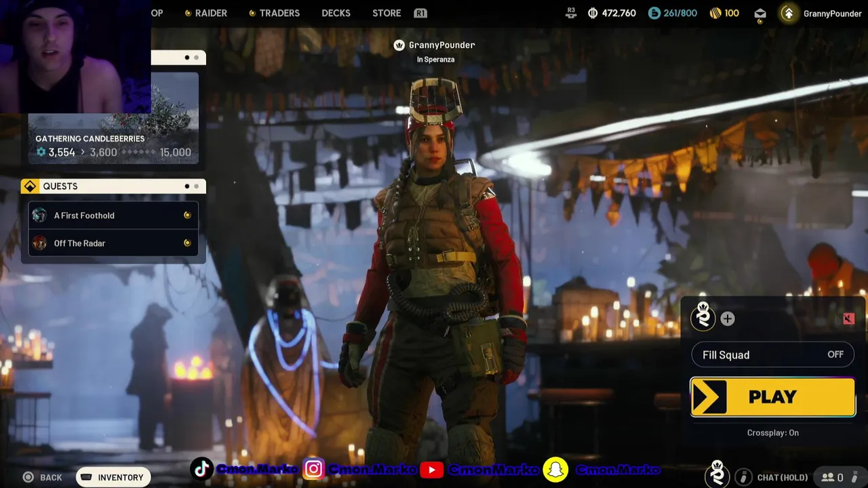Click the TikTok logo in the overlay
The height and width of the screenshot is (488, 868).
(x=201, y=469)
